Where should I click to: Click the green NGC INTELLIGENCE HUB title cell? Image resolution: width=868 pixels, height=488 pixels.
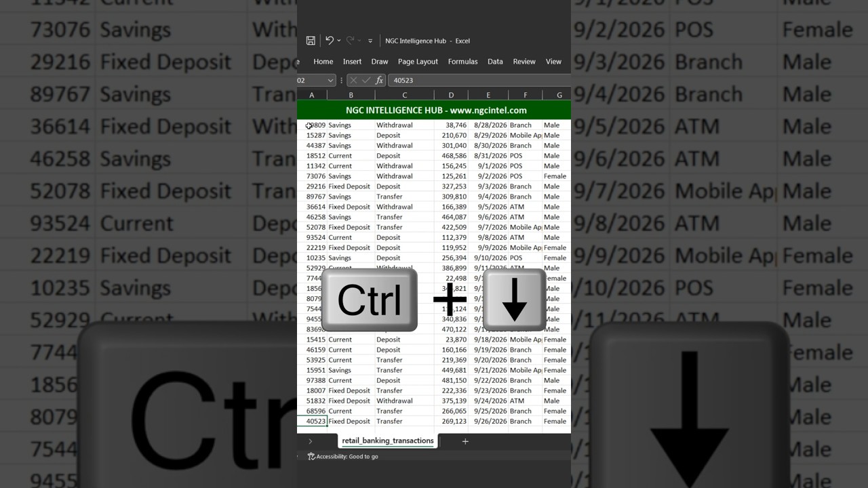[434, 110]
